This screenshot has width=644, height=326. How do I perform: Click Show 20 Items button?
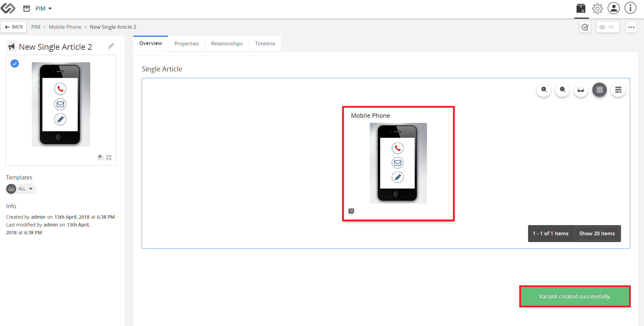[597, 234]
